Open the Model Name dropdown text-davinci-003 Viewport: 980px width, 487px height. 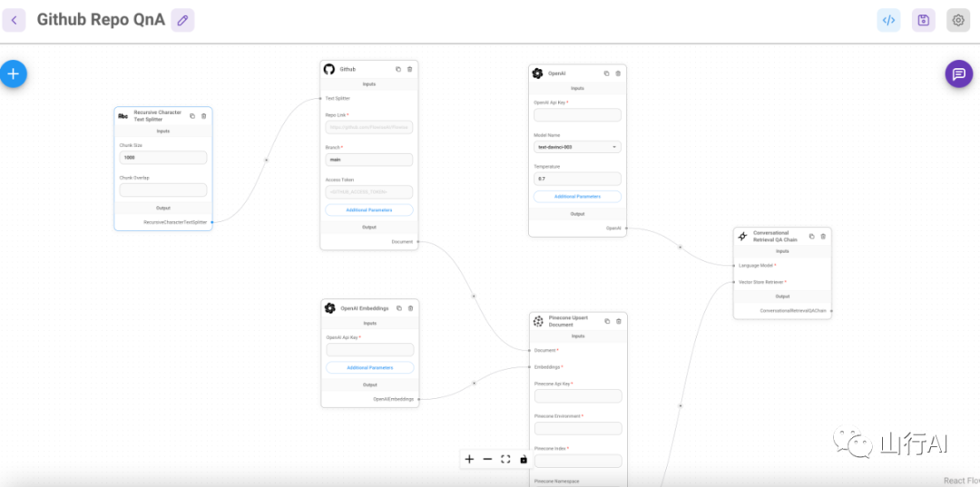577,147
